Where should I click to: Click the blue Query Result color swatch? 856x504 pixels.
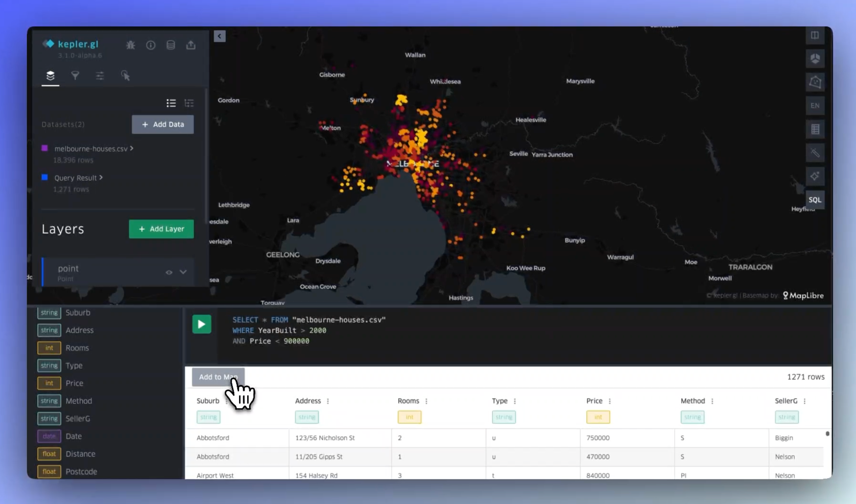[45, 178]
